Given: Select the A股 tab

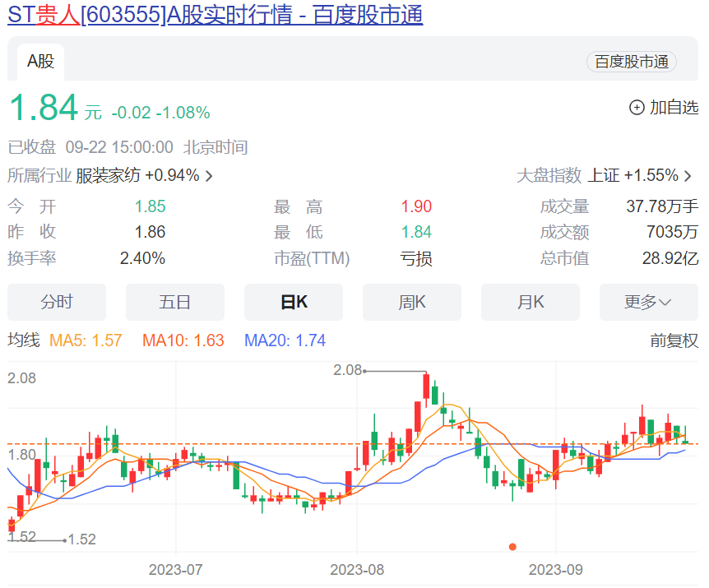Looking at the screenshot, I should coord(40,62).
